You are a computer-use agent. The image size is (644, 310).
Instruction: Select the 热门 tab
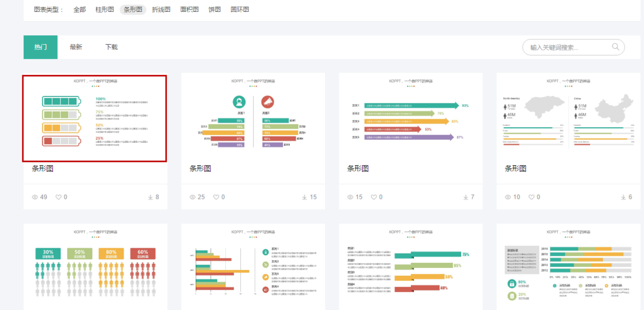(x=41, y=47)
